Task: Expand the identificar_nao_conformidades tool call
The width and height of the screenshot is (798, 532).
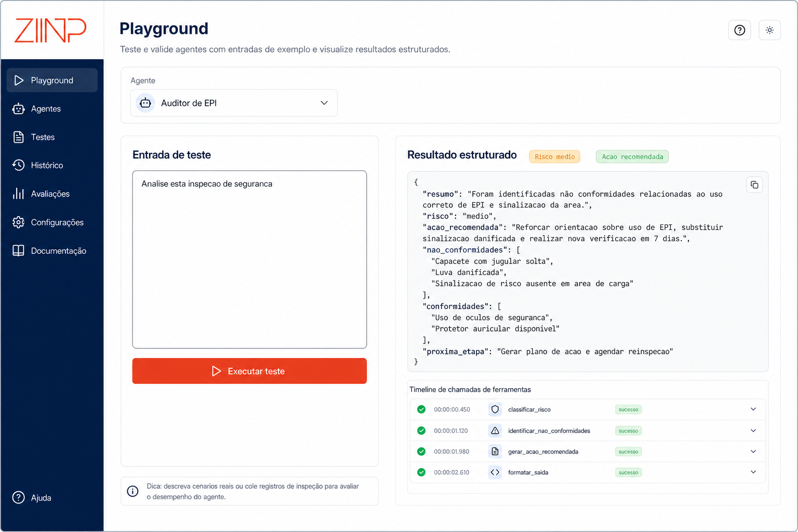Action: click(x=753, y=431)
